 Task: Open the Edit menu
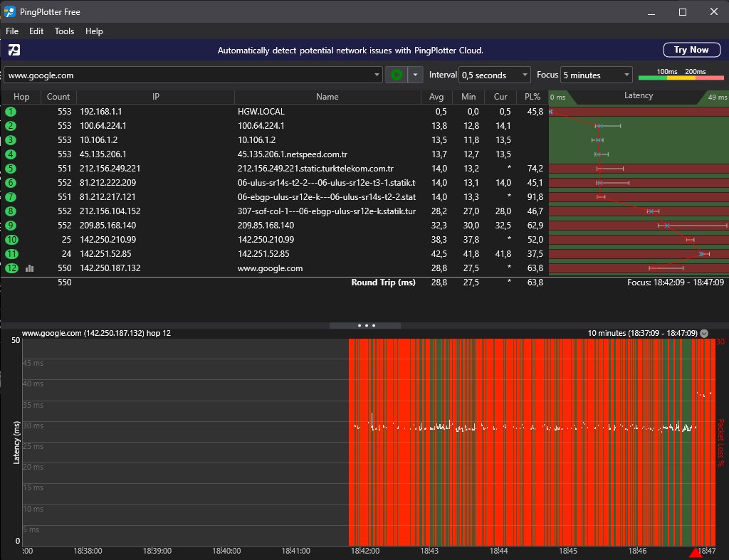click(36, 31)
